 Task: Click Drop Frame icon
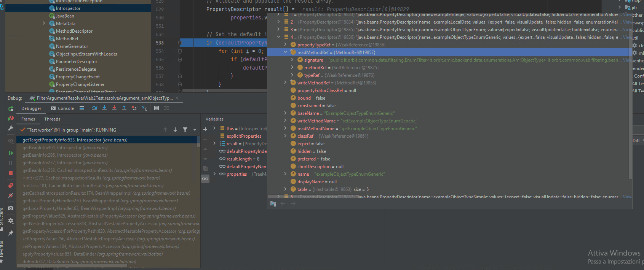point(134,108)
